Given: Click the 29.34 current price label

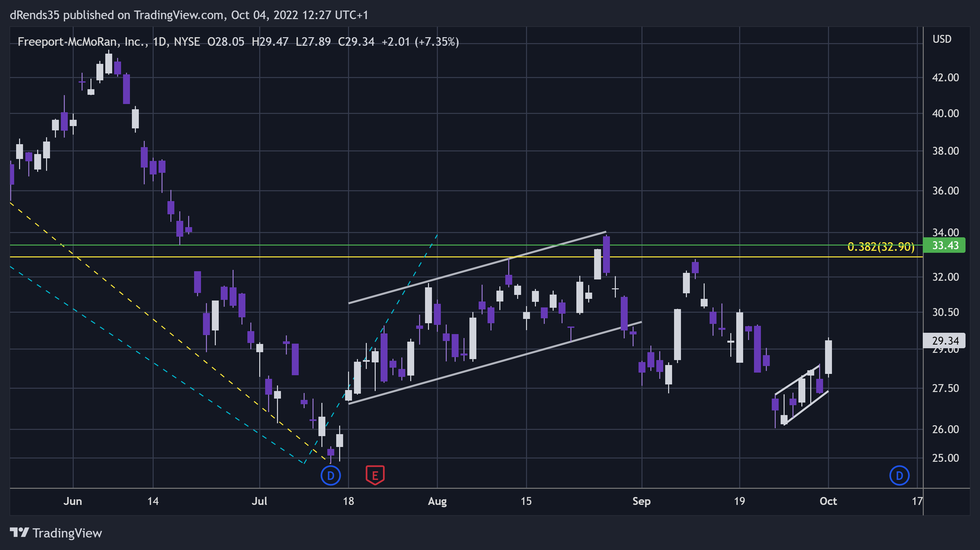Looking at the screenshot, I should tap(944, 341).
